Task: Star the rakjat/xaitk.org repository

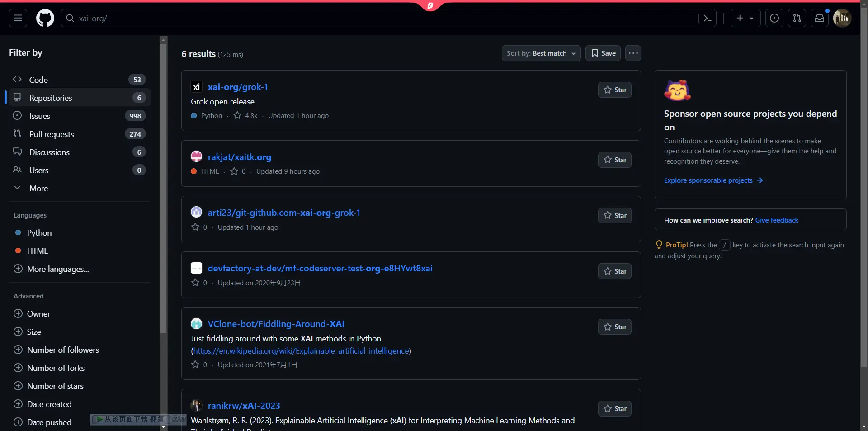Action: coord(615,160)
